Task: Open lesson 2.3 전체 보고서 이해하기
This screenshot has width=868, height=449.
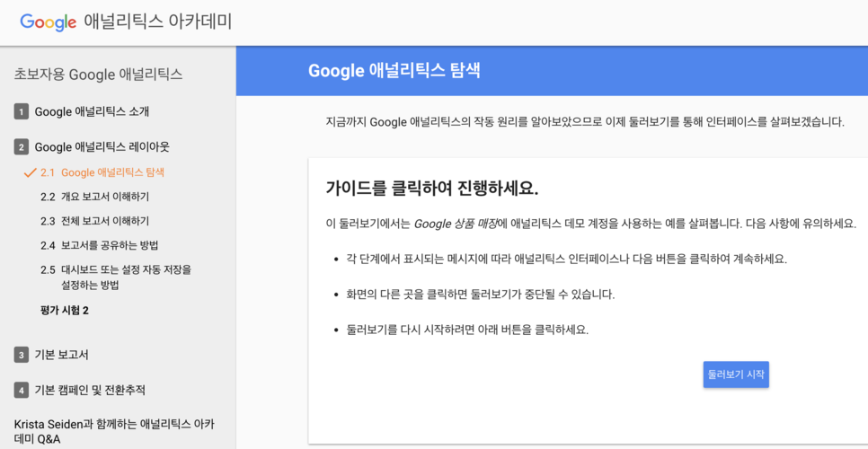Action: click(x=94, y=221)
